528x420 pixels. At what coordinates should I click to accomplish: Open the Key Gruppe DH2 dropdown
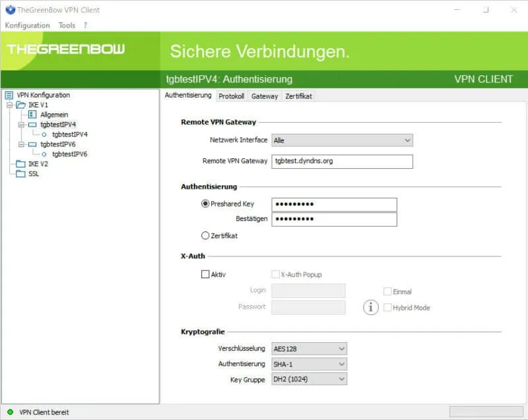click(x=309, y=379)
